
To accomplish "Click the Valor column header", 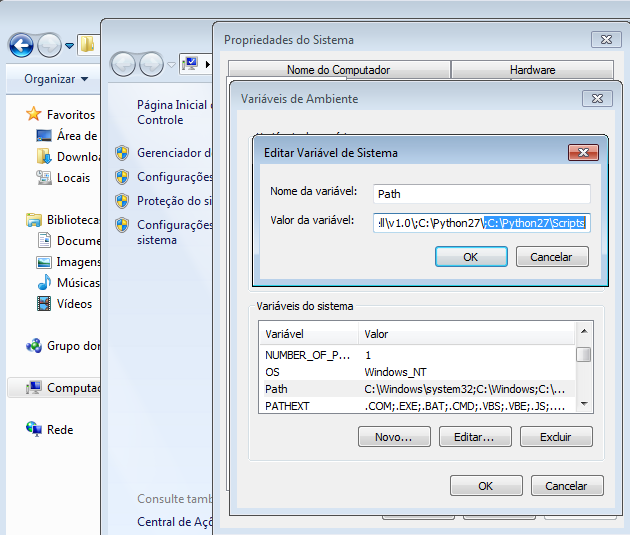I will [467, 334].
